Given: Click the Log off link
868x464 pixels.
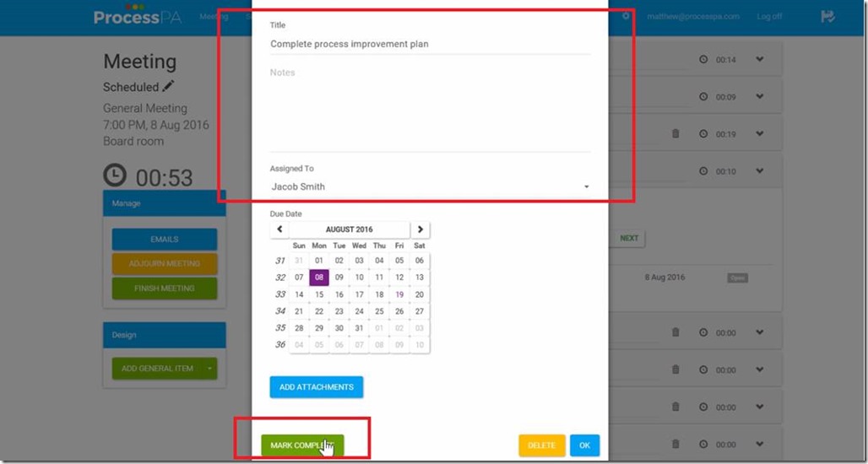Looking at the screenshot, I should click(x=769, y=17).
